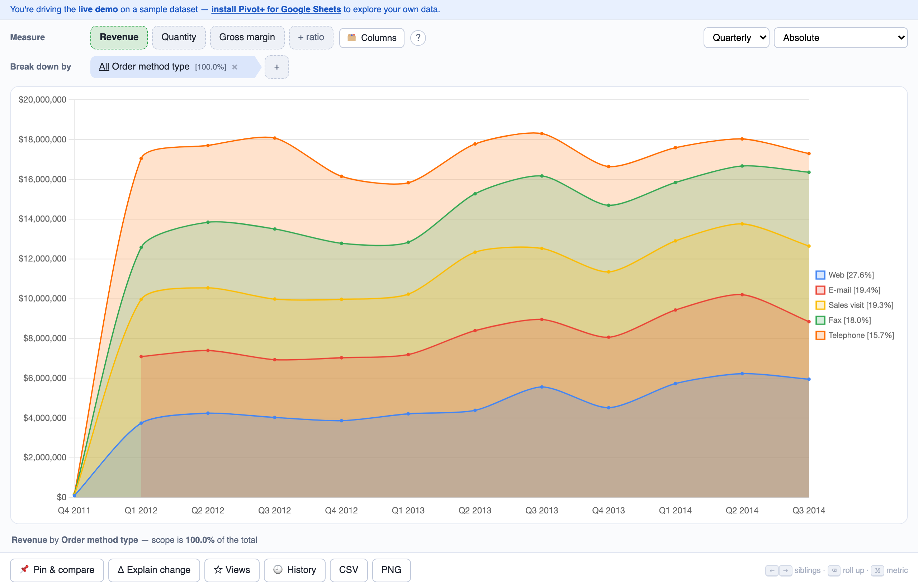Click the previous sibling arrow key
The width and height of the screenshot is (918, 588).
[x=772, y=570]
